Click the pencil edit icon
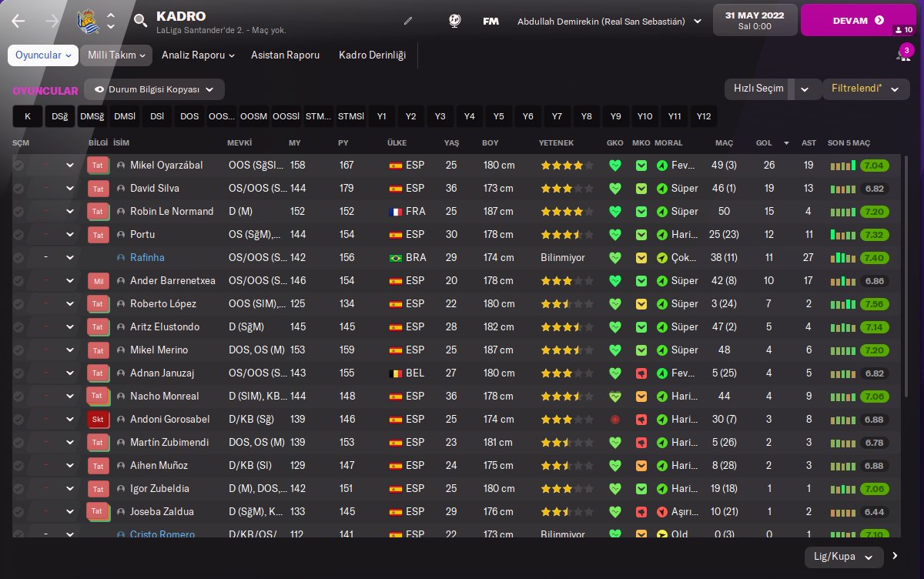This screenshot has width=924, height=579. [x=408, y=21]
